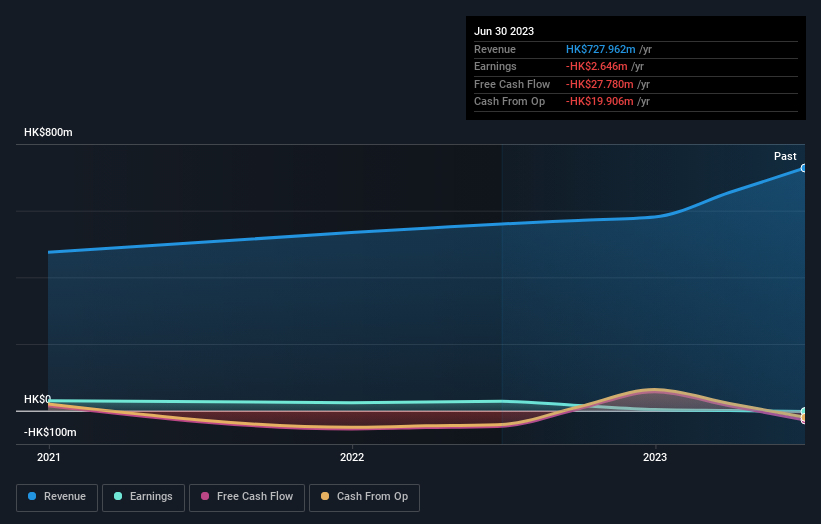Click the -HK$19.906m cash from op value
This screenshot has width=821, height=524.
click(600, 102)
